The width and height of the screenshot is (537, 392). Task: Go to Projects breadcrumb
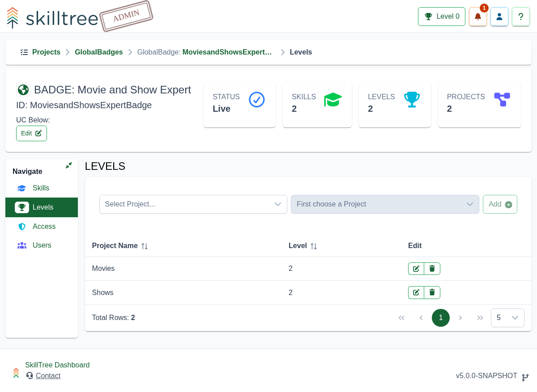(x=46, y=52)
